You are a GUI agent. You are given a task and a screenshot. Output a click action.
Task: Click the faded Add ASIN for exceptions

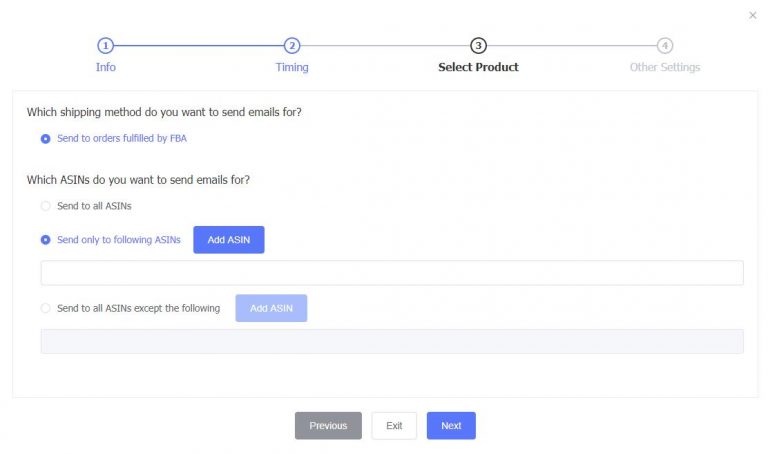pos(271,308)
